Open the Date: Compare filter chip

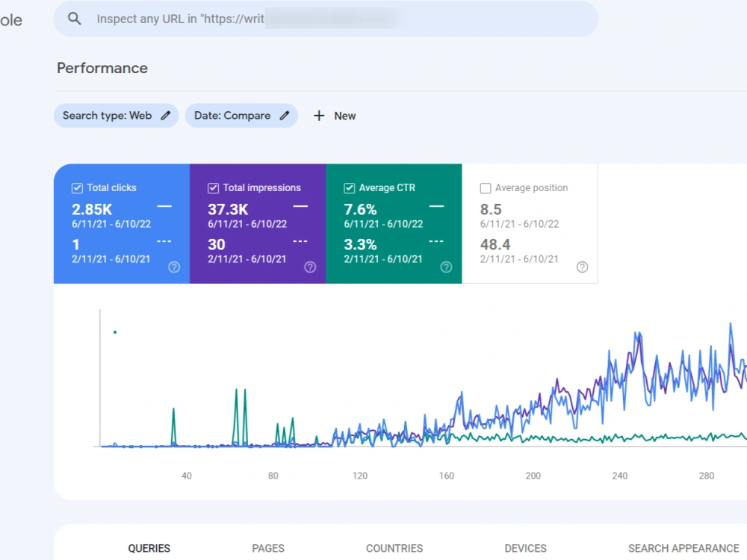pos(241,116)
